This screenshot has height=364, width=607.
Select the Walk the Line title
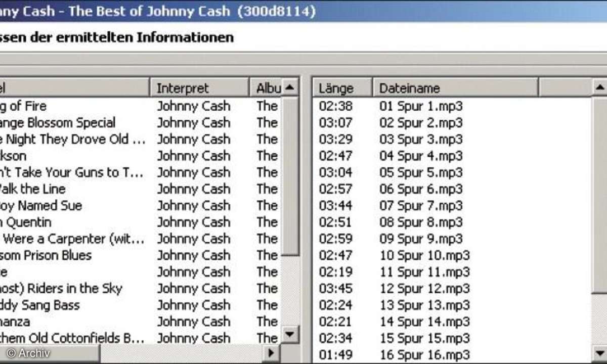point(33,189)
